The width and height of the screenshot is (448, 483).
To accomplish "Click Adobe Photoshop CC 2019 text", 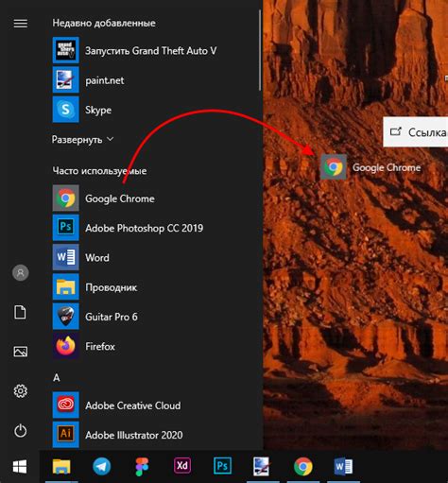I will tap(145, 228).
